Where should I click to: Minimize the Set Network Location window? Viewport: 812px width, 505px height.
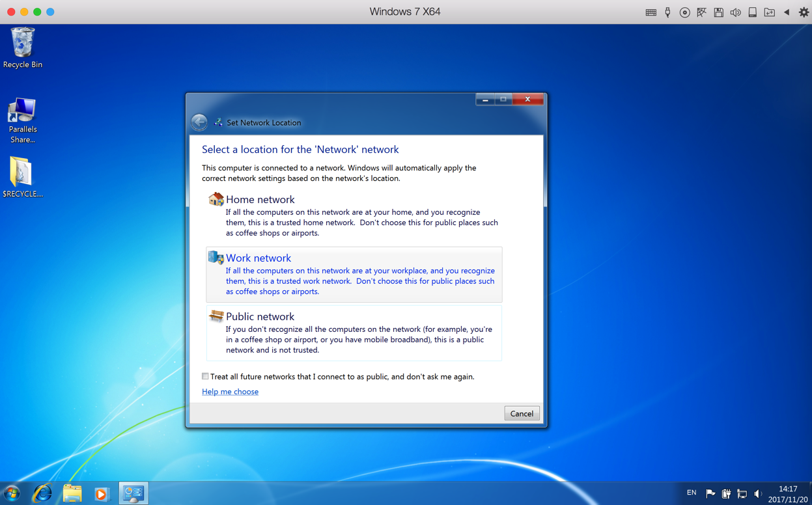click(x=485, y=100)
